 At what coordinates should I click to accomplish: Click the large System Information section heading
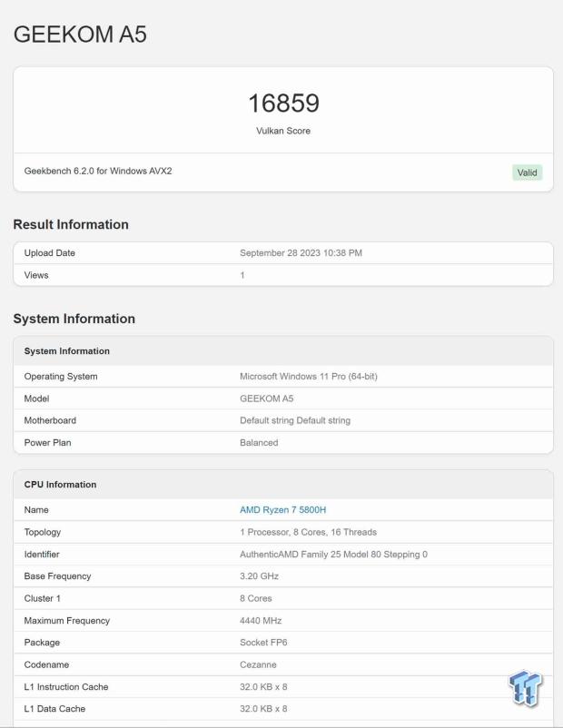[x=74, y=319]
